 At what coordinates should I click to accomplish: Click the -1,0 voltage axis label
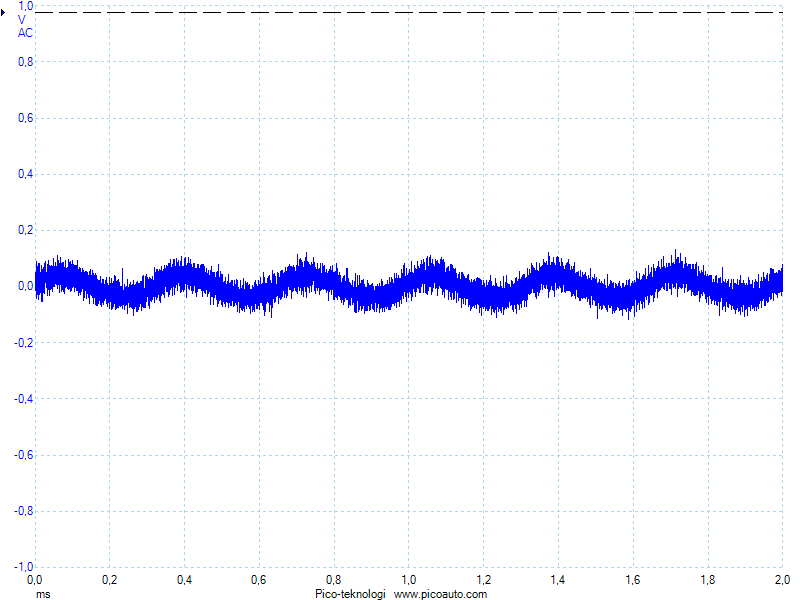(23, 567)
